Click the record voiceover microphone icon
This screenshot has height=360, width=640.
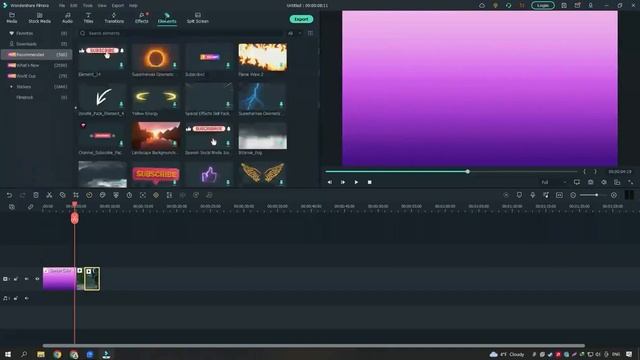click(532, 195)
